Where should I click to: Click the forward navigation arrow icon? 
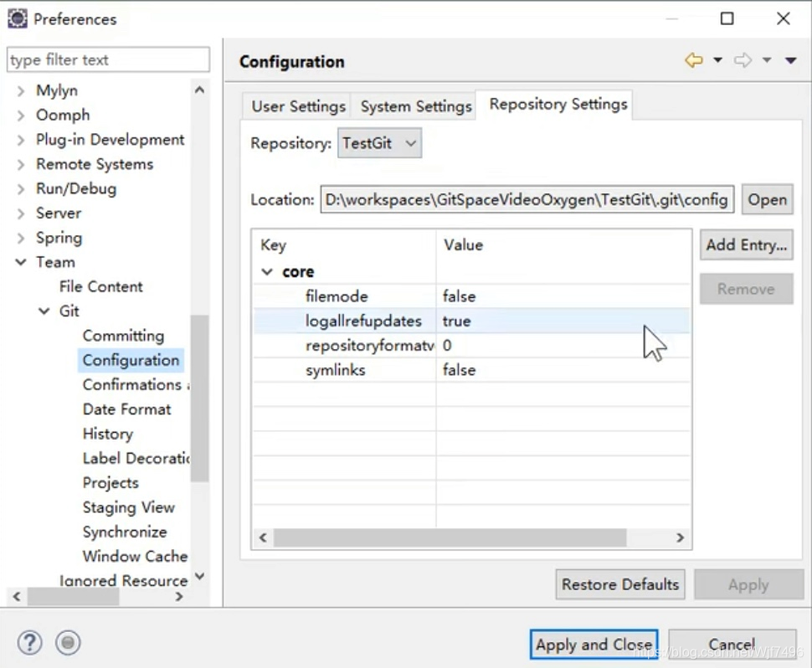(x=743, y=60)
